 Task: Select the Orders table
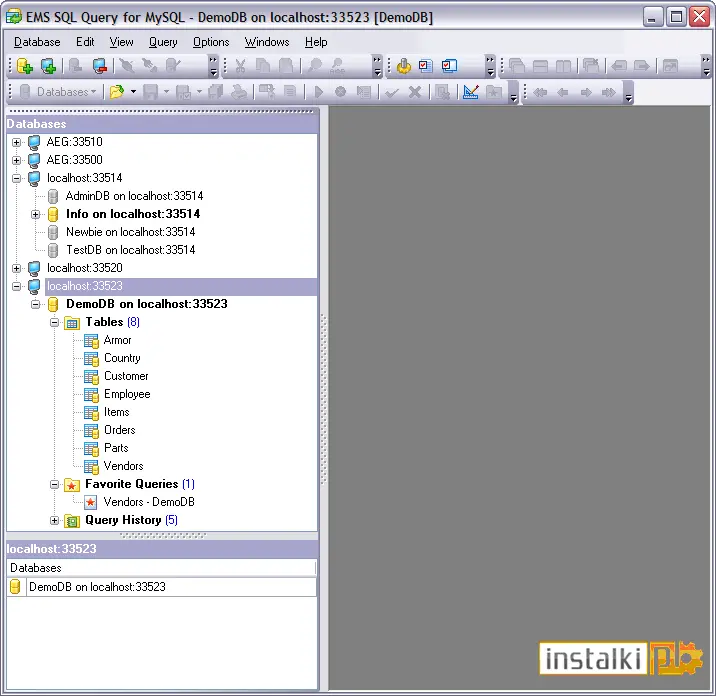120,430
